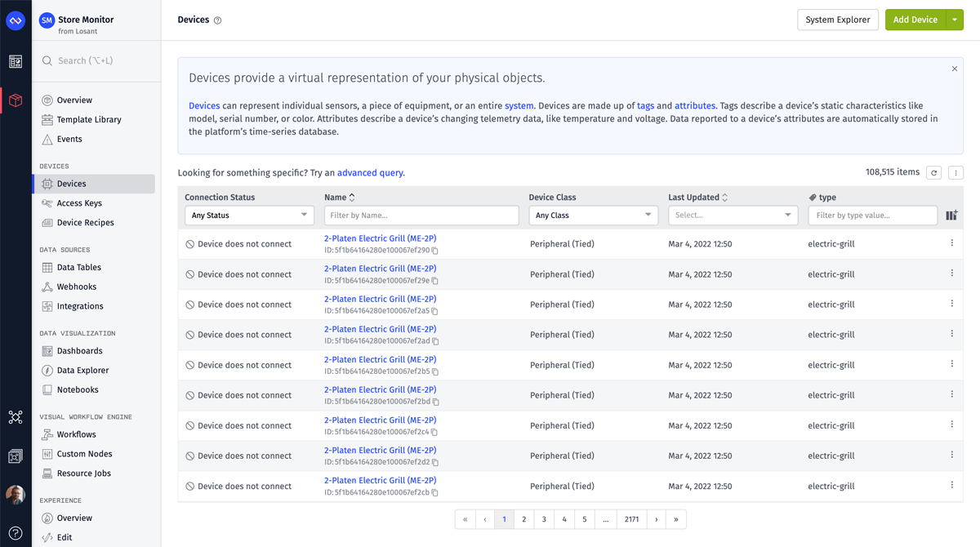Open the add column icon in table header
The height and width of the screenshot is (547, 980).
point(951,216)
